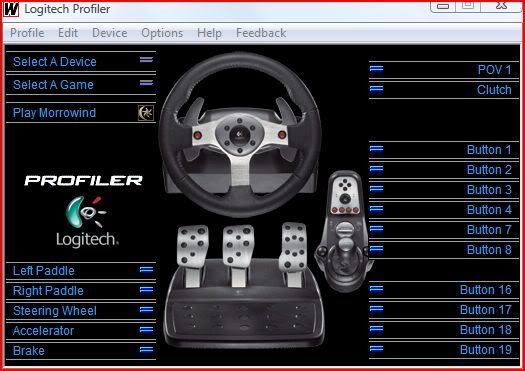
Task: Click the blue indicator beside Clutch
Action: 376,89
